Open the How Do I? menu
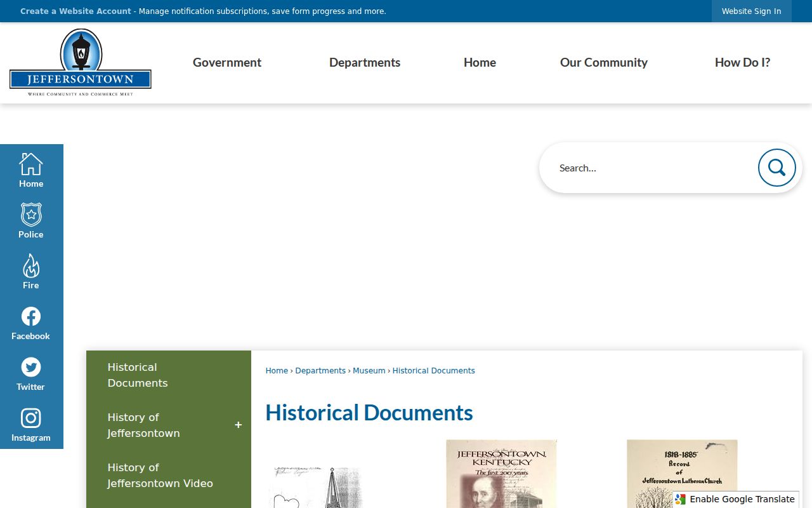812x508 pixels. click(x=742, y=62)
